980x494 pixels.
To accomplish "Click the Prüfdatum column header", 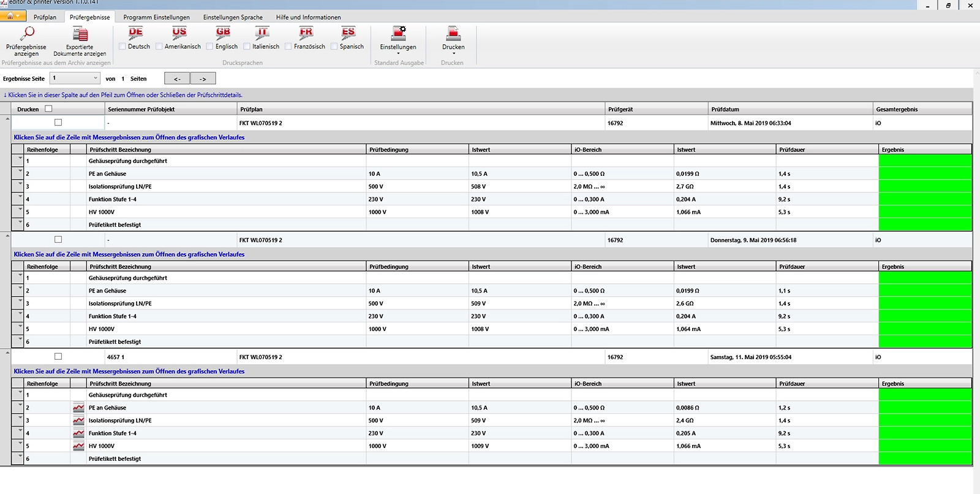I will point(725,109).
